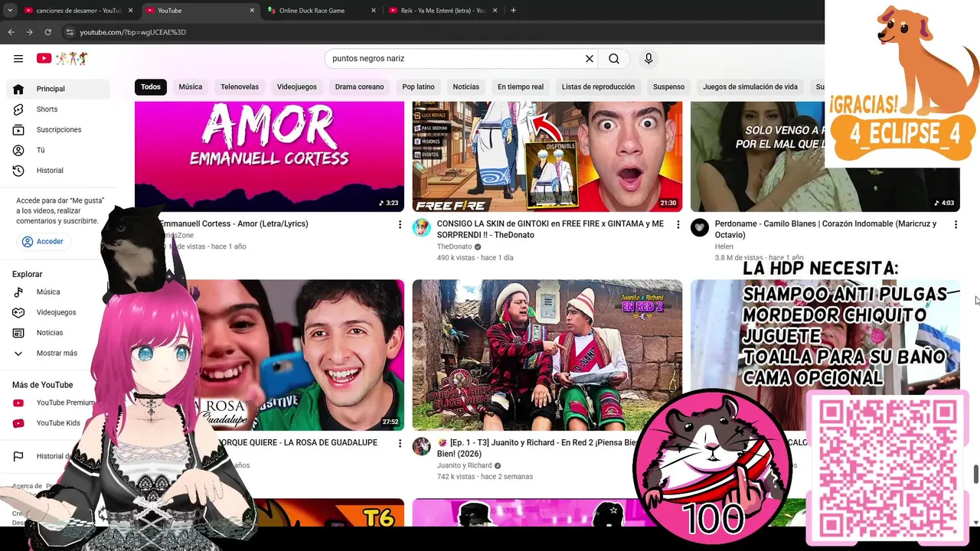Viewport: 980px width, 551px height.
Task: Switch to the Reik - Ya Me Enteré tab
Action: pos(443,11)
